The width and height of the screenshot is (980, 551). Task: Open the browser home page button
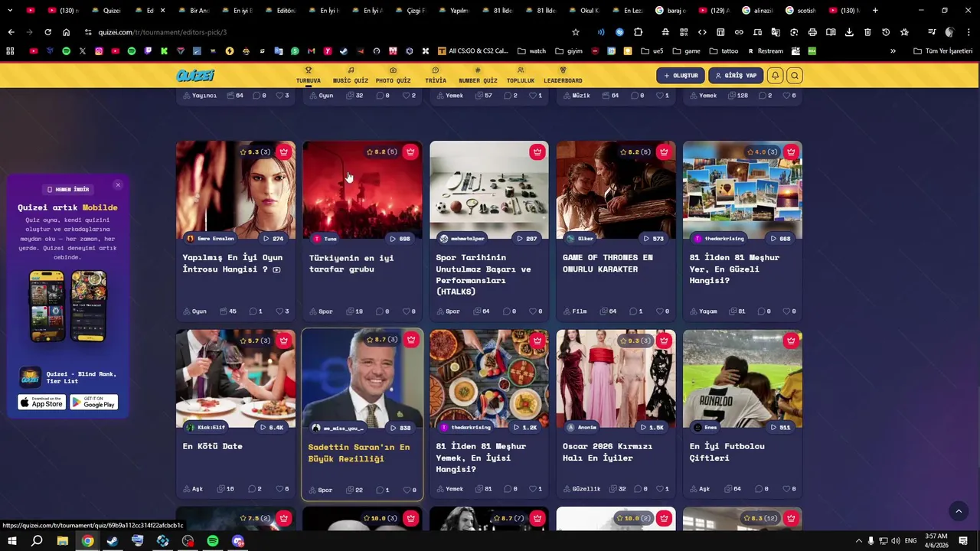coord(66,32)
